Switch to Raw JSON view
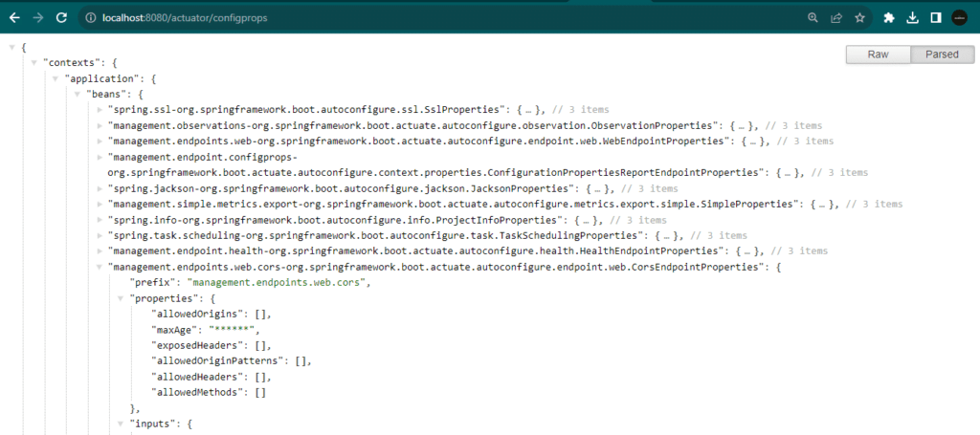Screen dimensions: 980x435 879,54
